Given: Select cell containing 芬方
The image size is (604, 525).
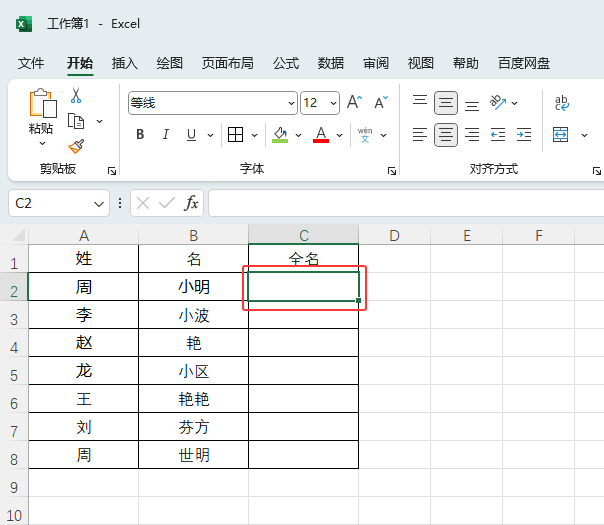Looking at the screenshot, I should tap(193, 427).
